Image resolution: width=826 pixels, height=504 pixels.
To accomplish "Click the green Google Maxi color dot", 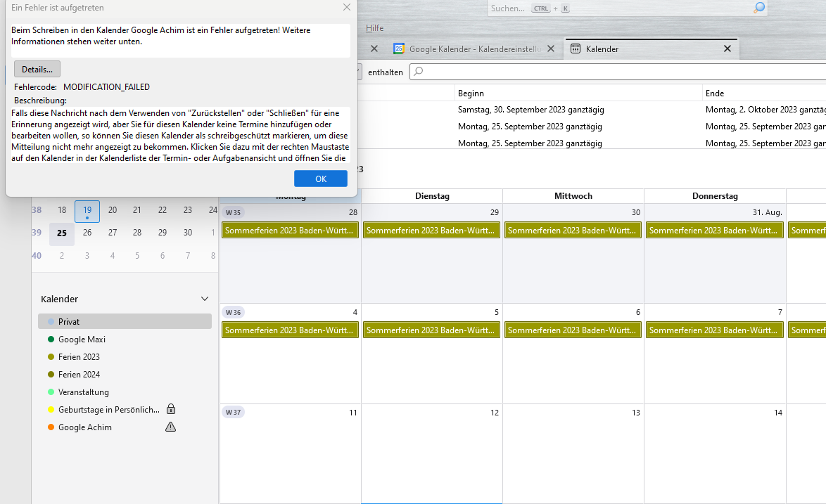I will 51,340.
